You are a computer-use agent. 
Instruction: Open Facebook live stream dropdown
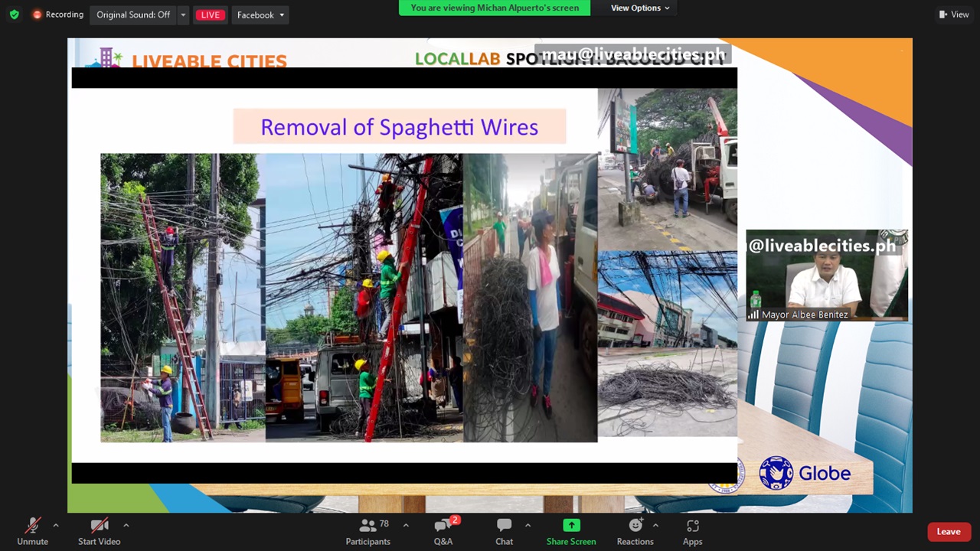pos(260,15)
